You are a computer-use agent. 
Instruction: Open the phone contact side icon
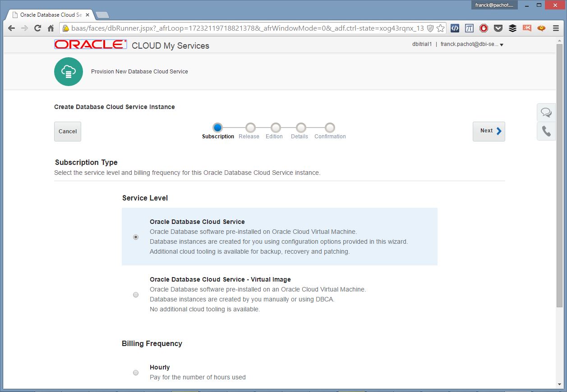pos(546,131)
